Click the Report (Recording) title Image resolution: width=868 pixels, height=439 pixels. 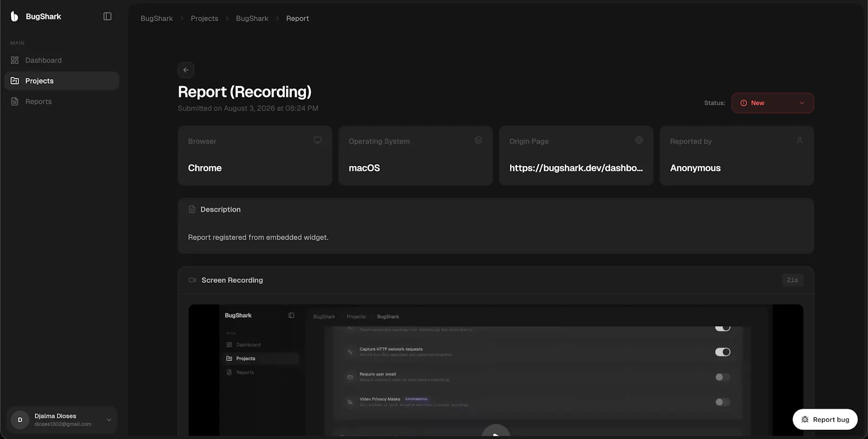(x=245, y=92)
